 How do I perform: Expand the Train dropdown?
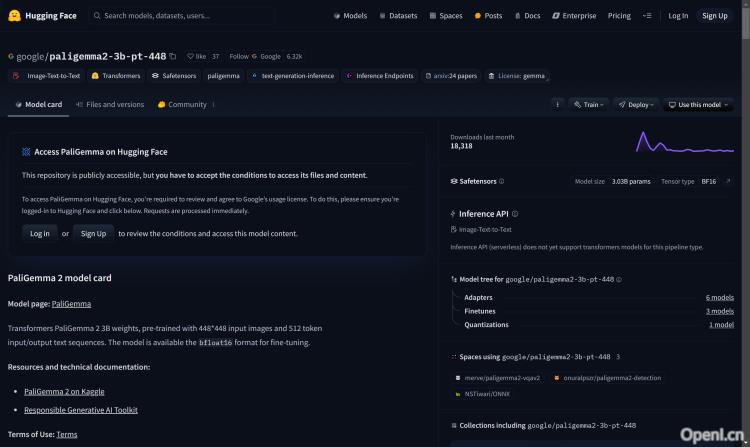tap(589, 104)
